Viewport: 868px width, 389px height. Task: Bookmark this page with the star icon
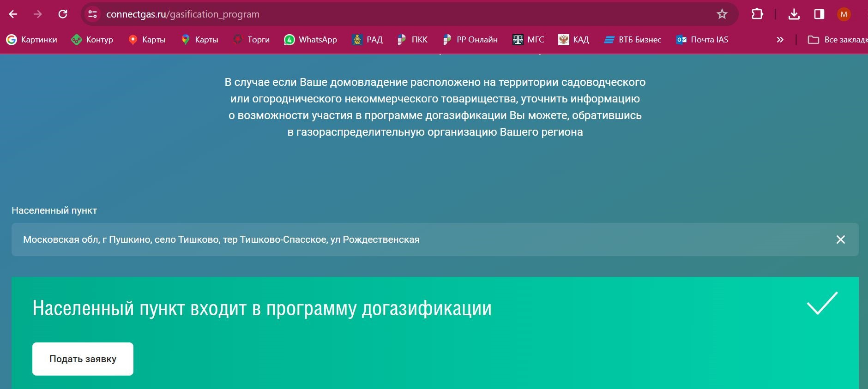[x=722, y=14]
